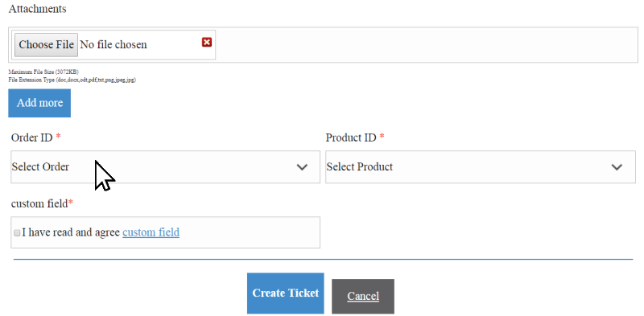This screenshot has height=316, width=644.
Task: Click the No file chosen text
Action: click(114, 44)
